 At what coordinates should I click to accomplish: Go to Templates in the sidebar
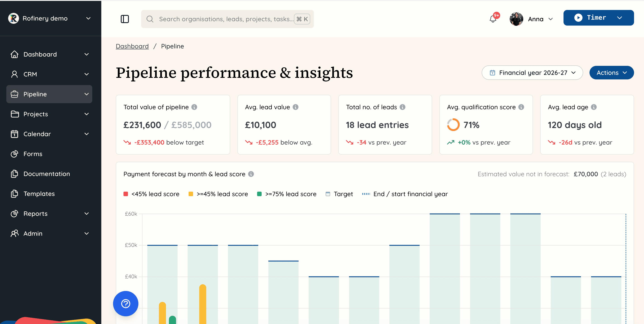(x=39, y=194)
